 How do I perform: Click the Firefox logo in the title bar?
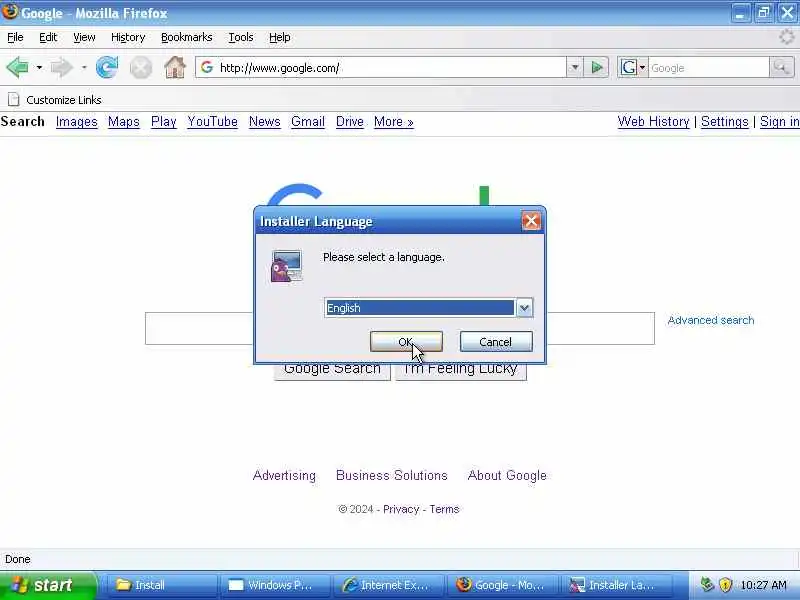10,12
